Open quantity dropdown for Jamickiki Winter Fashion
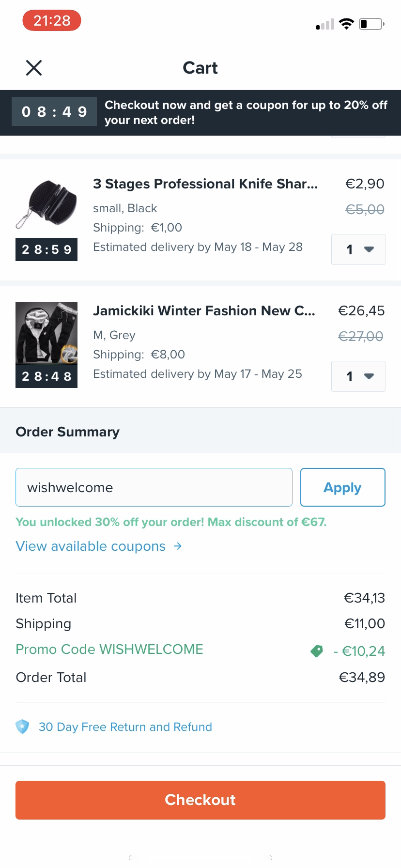401x868 pixels. click(x=358, y=376)
